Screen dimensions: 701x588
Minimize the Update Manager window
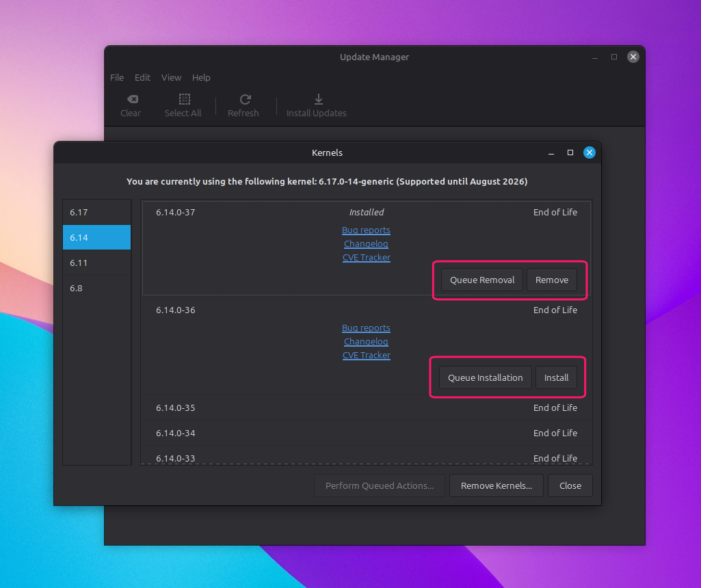click(594, 57)
